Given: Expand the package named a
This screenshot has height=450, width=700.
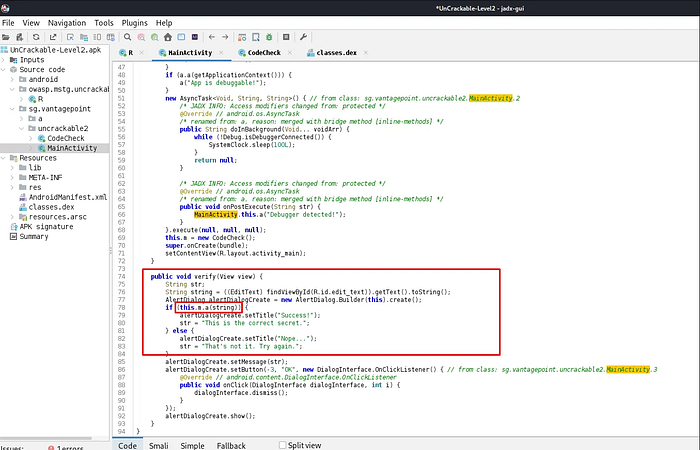Looking at the screenshot, I should click(21, 119).
